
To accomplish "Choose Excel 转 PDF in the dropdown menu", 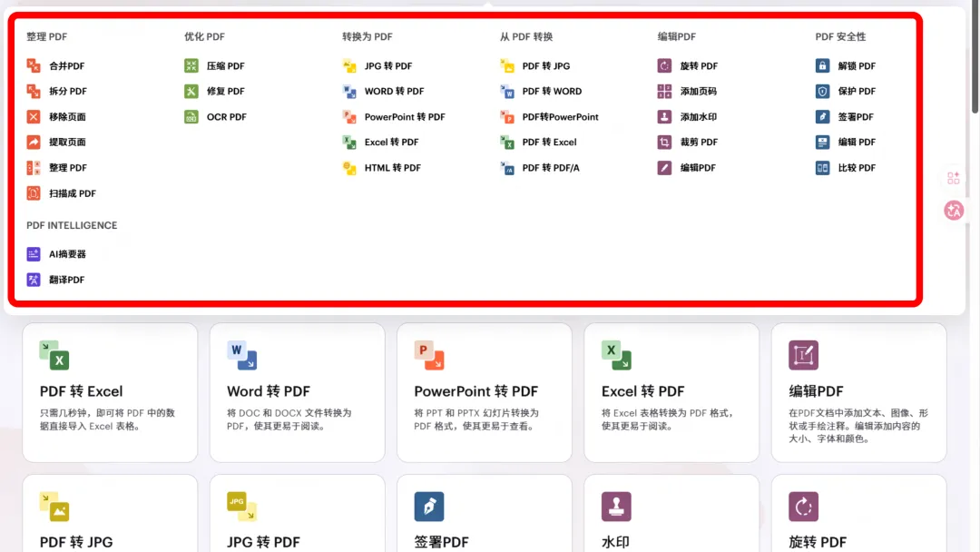I will click(x=380, y=142).
